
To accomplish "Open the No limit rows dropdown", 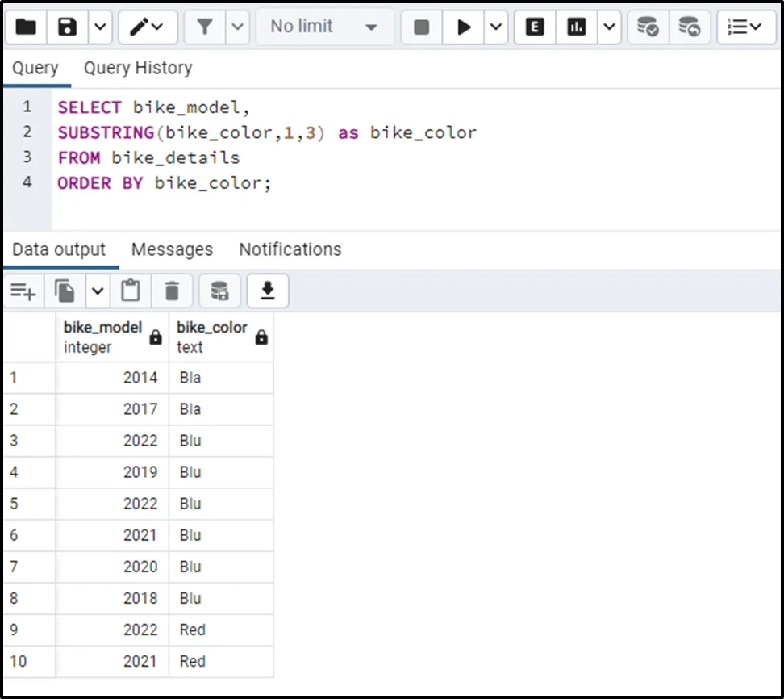I will coord(324,27).
